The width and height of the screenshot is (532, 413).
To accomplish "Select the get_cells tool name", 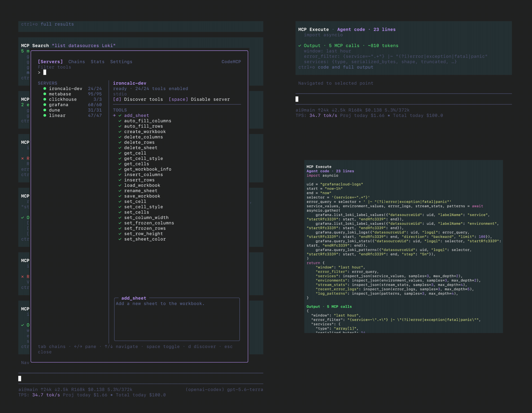I will pos(137,164).
